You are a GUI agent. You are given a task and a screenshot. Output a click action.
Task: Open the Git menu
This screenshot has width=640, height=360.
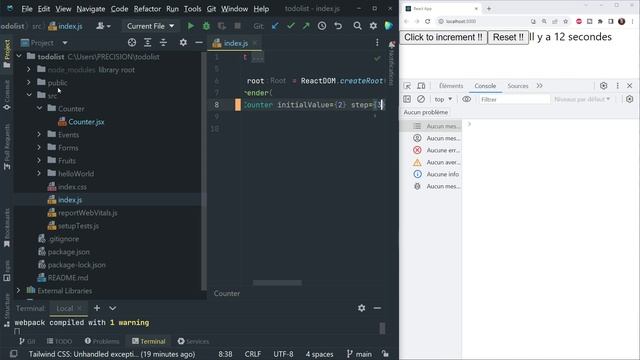pos(211,9)
